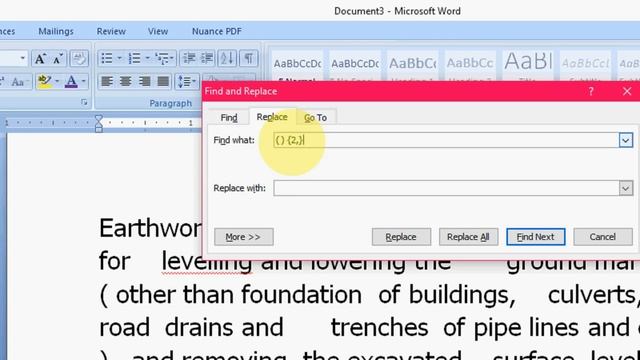This screenshot has height=360, width=640.
Task: Switch to the Go To tab
Action: 316,118
